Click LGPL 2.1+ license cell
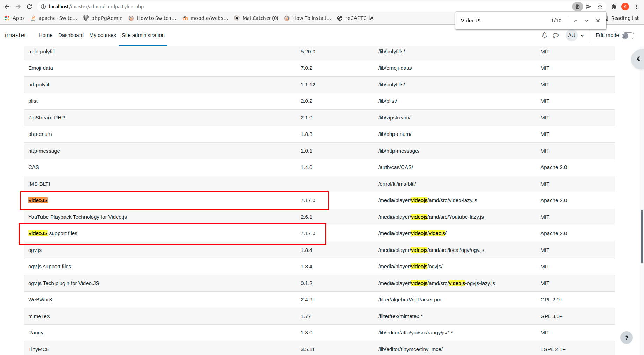Viewport: 644px width, 355px height. tap(553, 349)
